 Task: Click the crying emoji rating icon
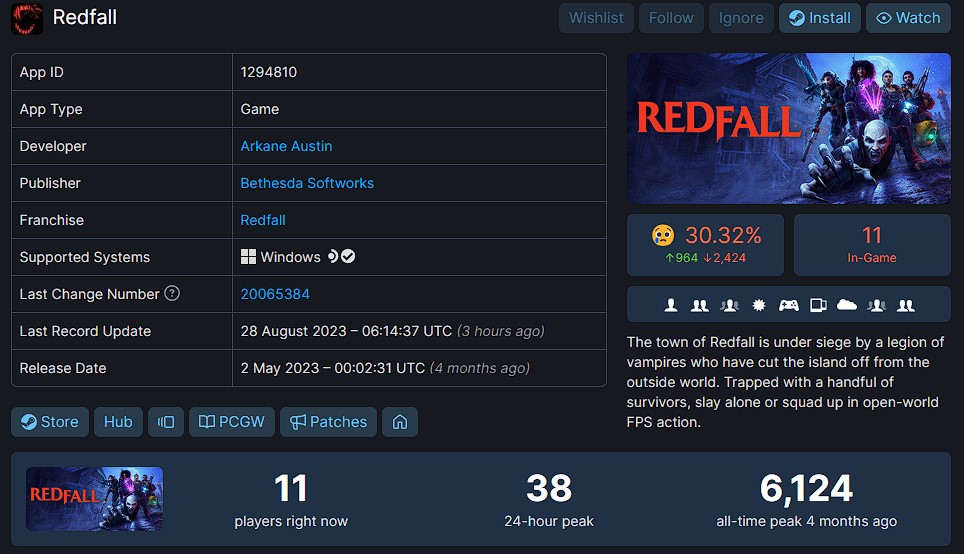663,235
